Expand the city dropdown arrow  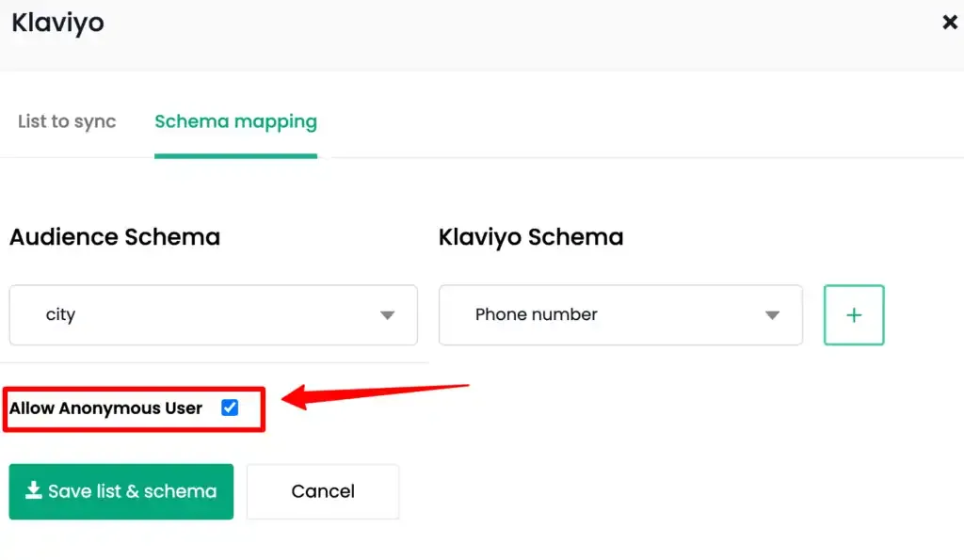pos(387,315)
